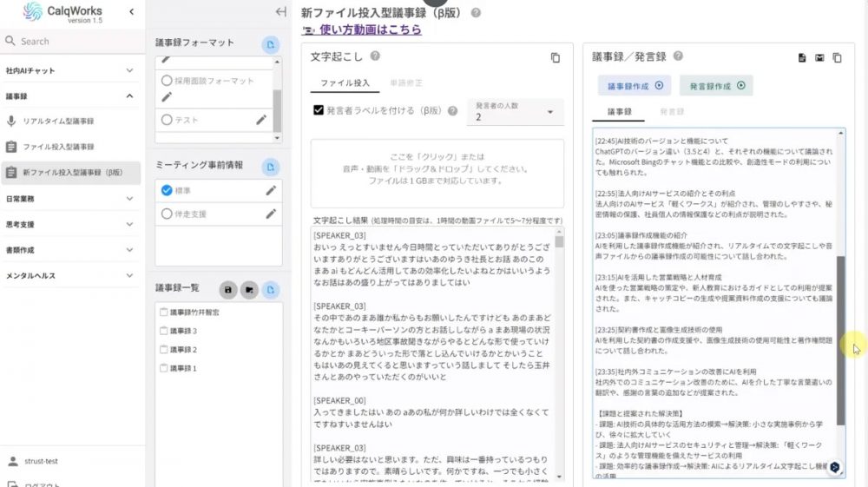Select the 伴走支援 meeting info option
Screen dimensions: 868x487
[x=167, y=214]
